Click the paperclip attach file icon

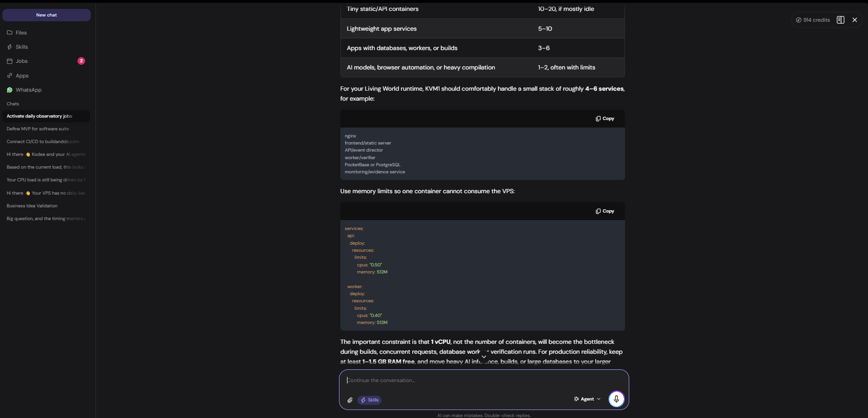[x=350, y=400]
